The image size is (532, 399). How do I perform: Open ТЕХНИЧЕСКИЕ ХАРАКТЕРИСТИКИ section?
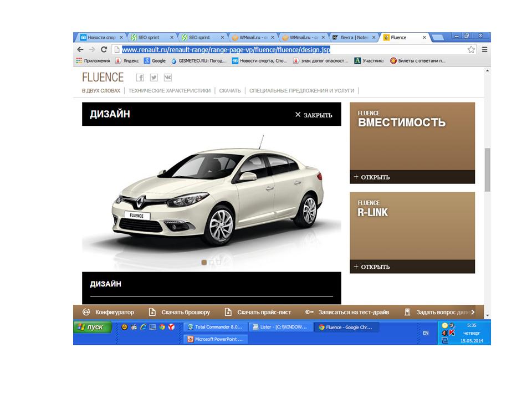pyautogui.click(x=170, y=90)
